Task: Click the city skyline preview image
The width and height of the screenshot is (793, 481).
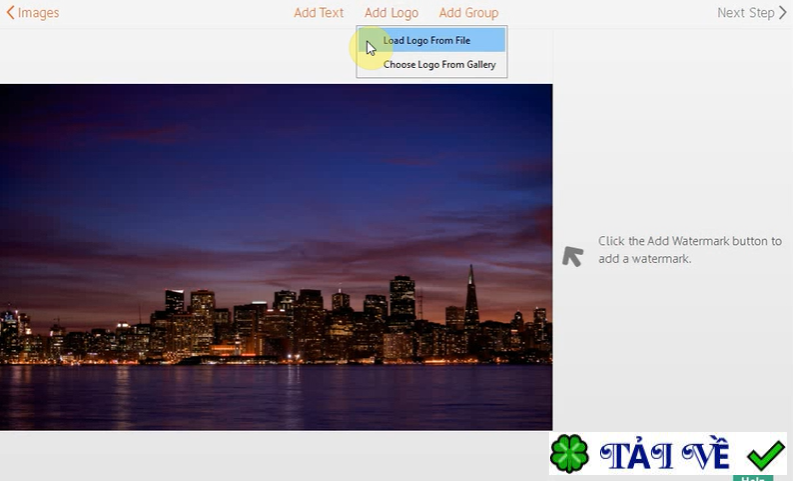Action: coord(276,257)
